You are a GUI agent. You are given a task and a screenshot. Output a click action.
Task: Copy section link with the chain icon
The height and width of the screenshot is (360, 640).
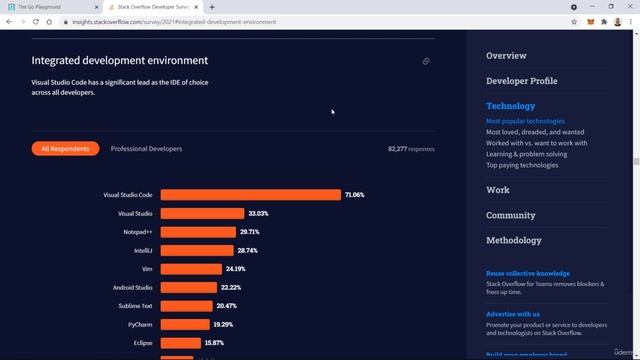click(426, 61)
